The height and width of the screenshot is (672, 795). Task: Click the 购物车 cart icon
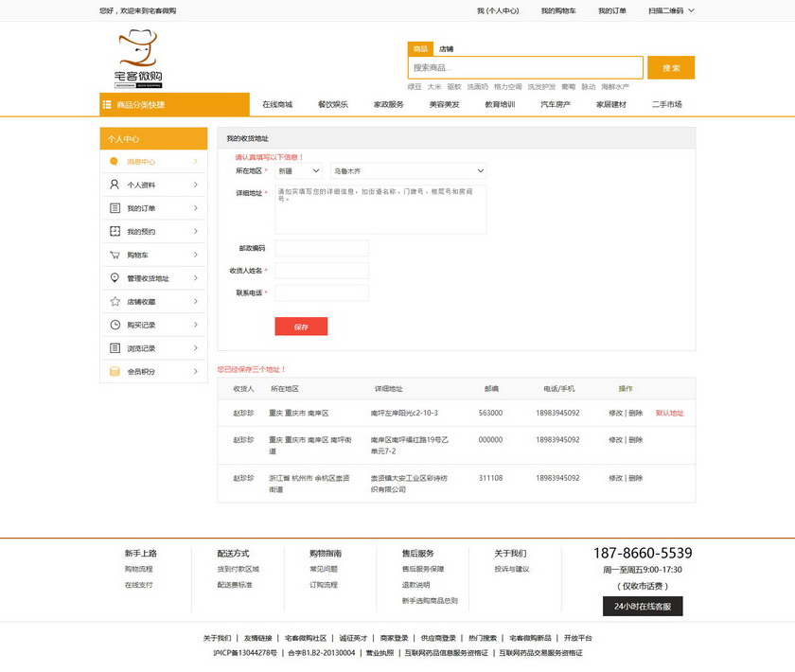pyautogui.click(x=115, y=255)
